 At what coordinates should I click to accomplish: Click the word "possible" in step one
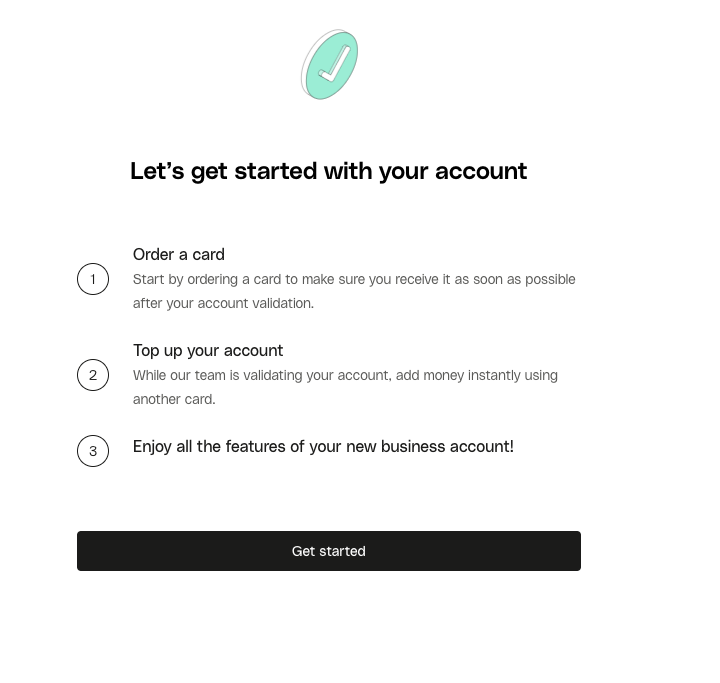(550, 280)
